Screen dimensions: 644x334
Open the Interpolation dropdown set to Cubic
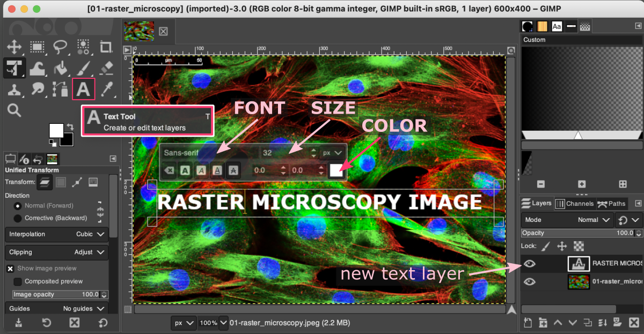click(x=86, y=234)
